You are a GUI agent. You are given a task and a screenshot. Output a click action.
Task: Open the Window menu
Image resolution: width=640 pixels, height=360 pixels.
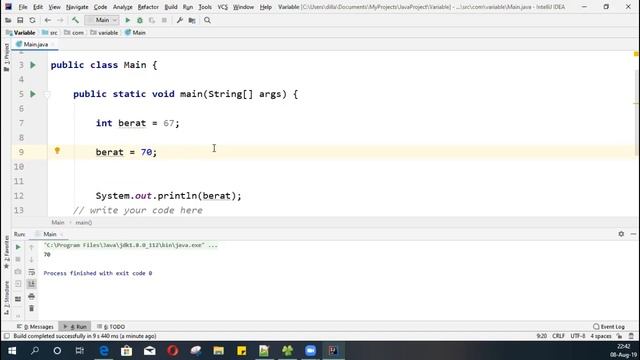click(x=243, y=7)
